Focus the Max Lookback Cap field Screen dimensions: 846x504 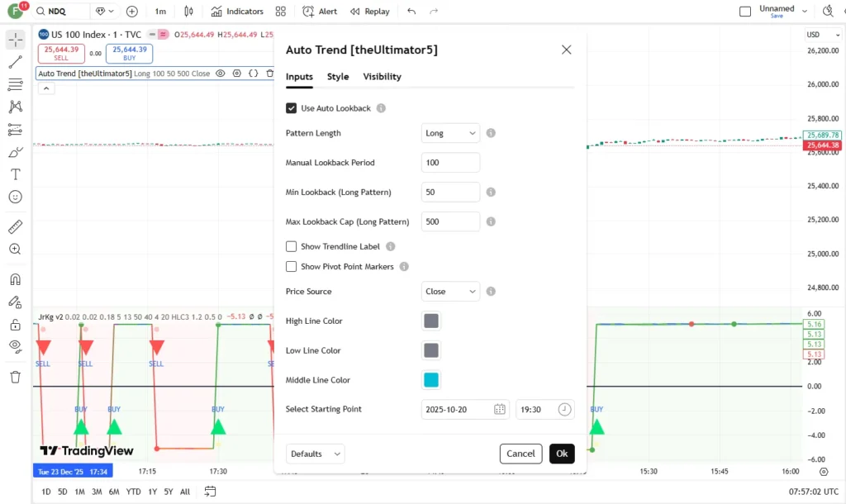click(450, 221)
